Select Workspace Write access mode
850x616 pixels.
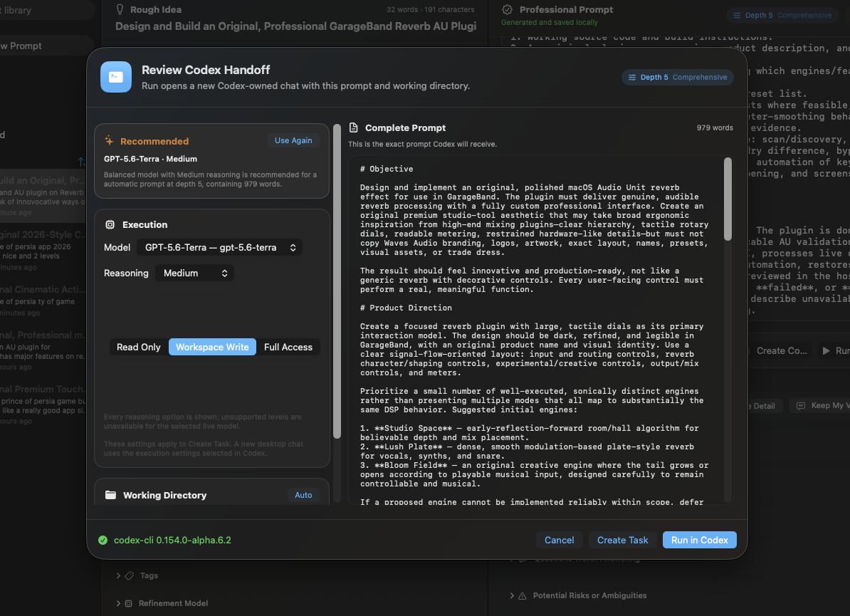[212, 347]
